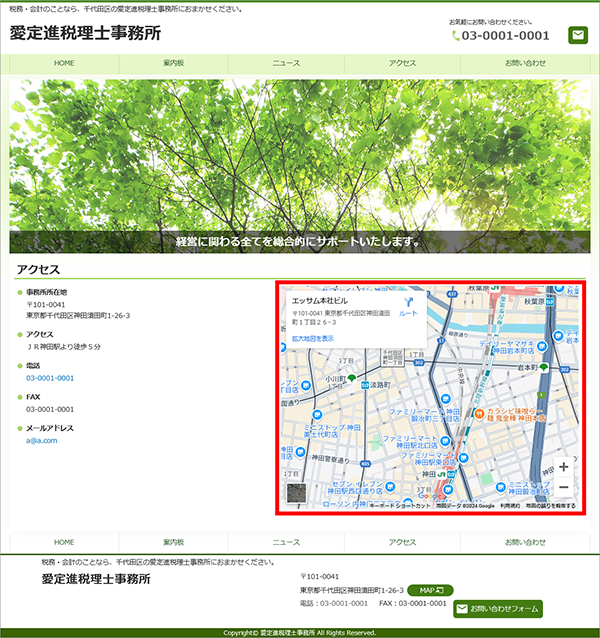Click the カラシビ味噌らー麺 restaurant marker
The height and width of the screenshot is (638, 600).
coord(479,414)
